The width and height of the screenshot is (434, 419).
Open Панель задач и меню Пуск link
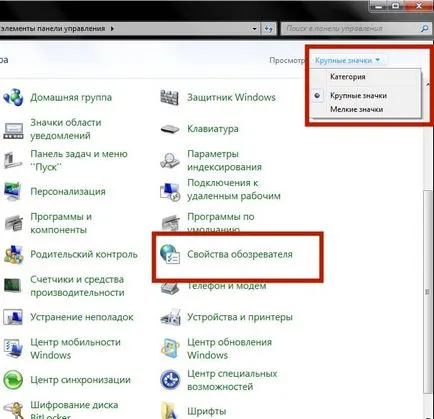tap(79, 160)
